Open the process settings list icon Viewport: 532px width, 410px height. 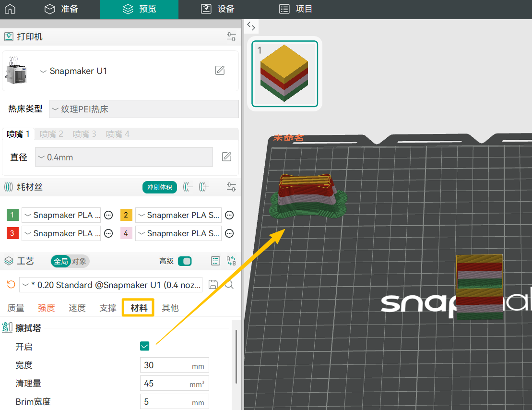(215, 261)
